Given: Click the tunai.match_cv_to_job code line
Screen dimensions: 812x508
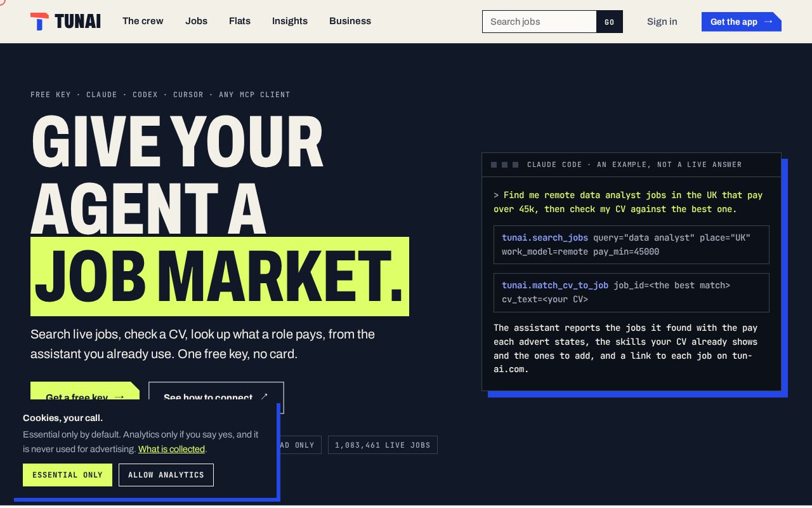Looking at the screenshot, I should 631,293.
